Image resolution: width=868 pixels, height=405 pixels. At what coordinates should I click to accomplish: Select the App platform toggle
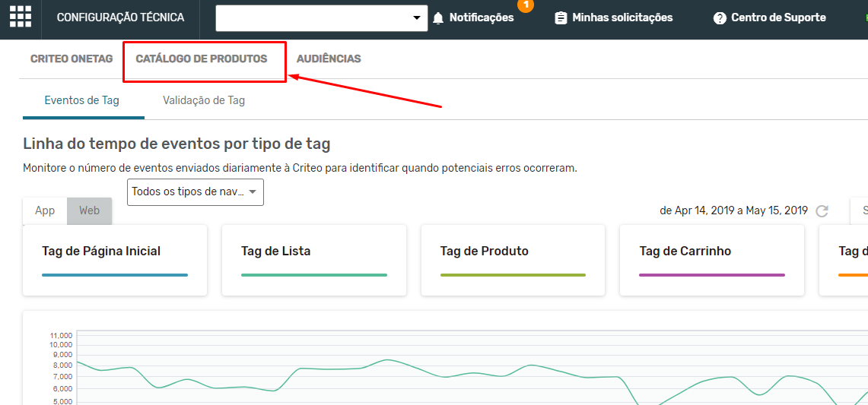pos(45,210)
